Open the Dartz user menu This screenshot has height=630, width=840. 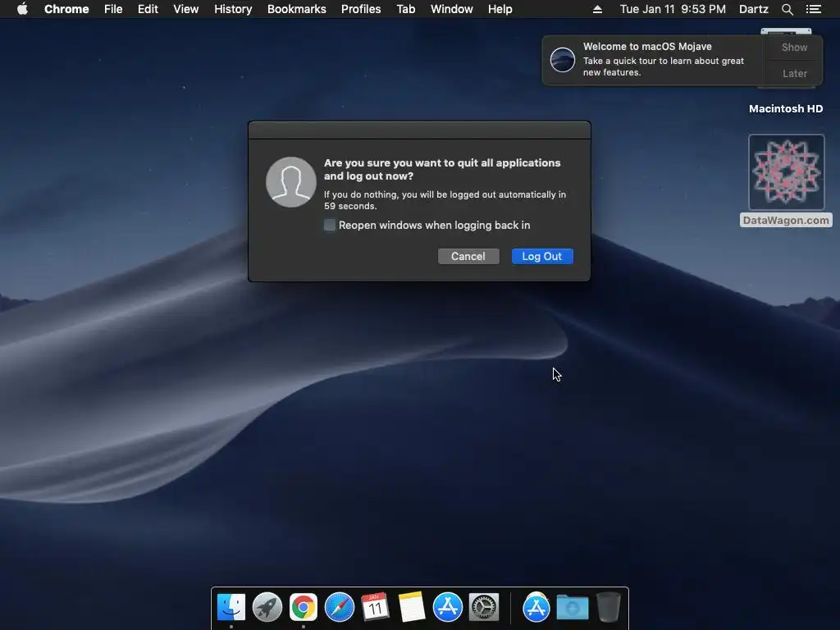[x=754, y=9]
